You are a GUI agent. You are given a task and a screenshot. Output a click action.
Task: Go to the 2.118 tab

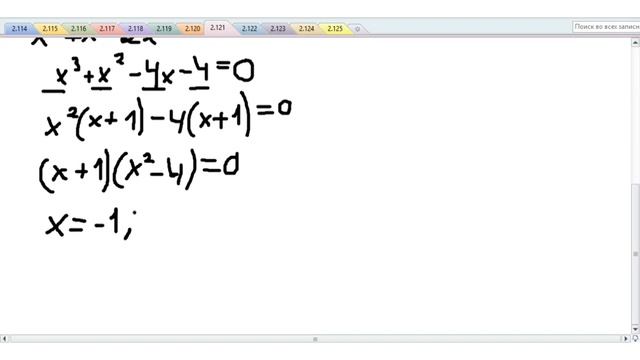click(x=136, y=29)
